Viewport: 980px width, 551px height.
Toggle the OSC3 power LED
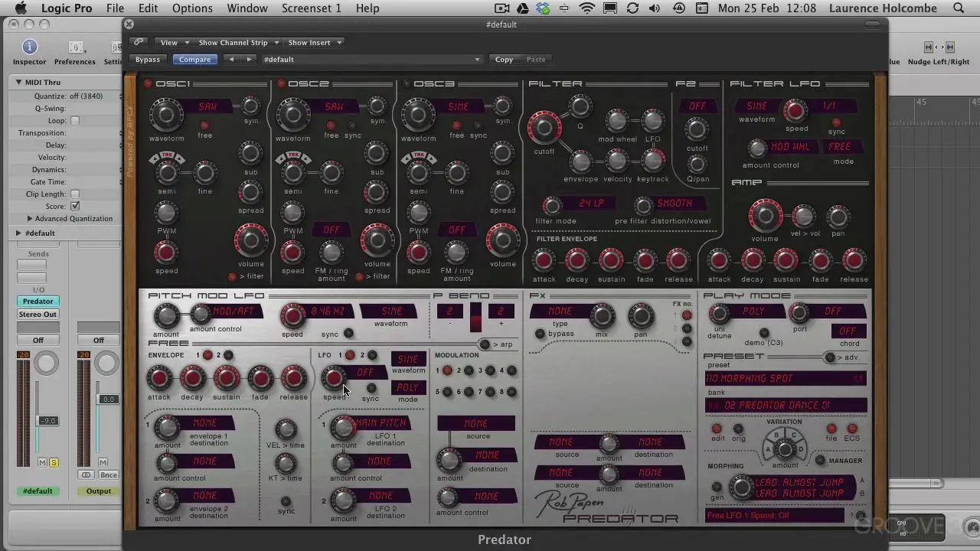(x=407, y=84)
